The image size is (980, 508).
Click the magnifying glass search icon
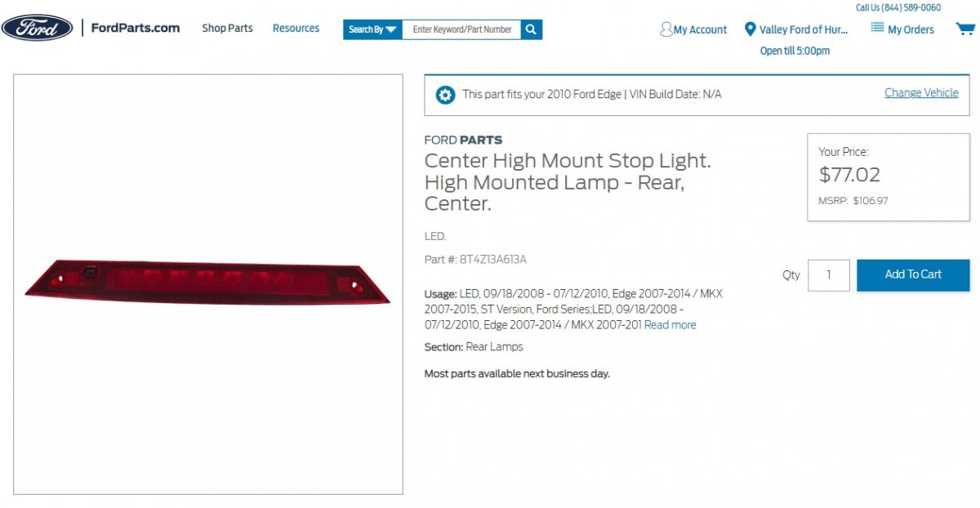click(x=531, y=29)
